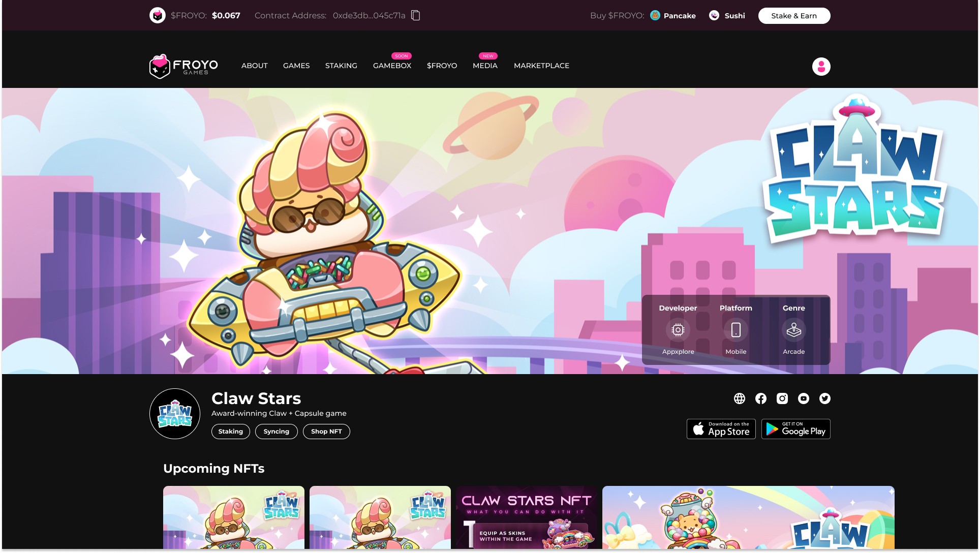
Task: Buy $FROYO via Sushi link
Action: 727,16
